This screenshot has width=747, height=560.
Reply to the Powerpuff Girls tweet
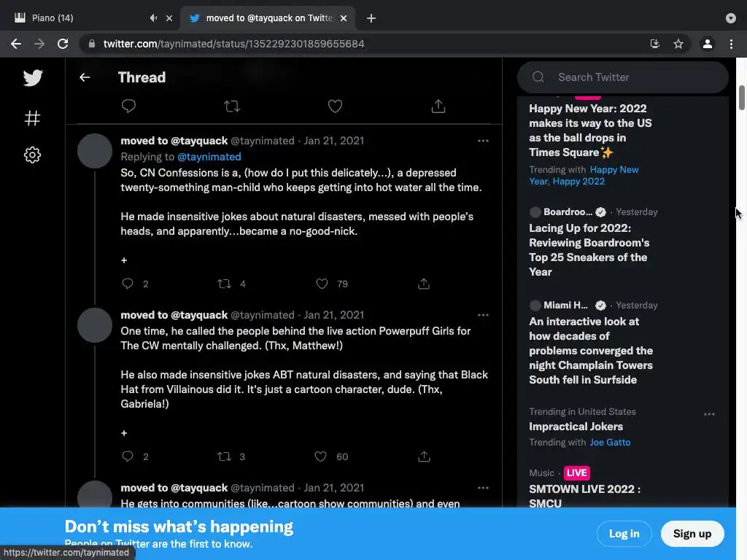tap(127, 456)
